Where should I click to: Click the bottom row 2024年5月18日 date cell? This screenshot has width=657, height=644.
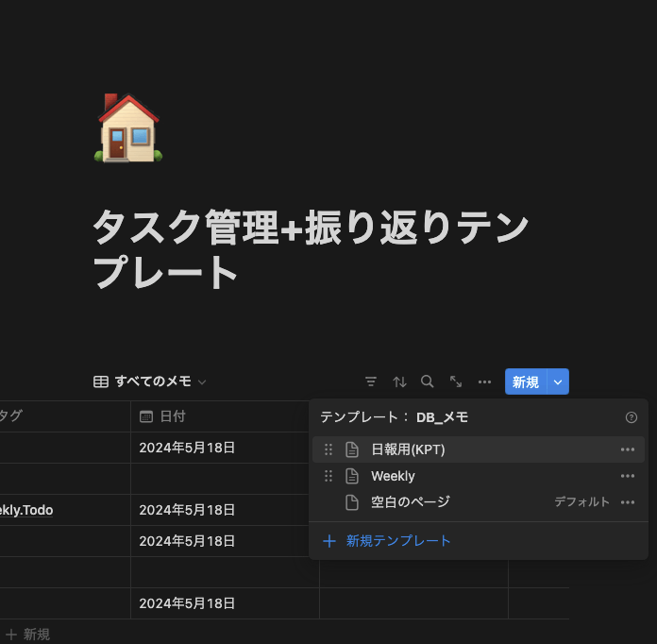coord(225,603)
